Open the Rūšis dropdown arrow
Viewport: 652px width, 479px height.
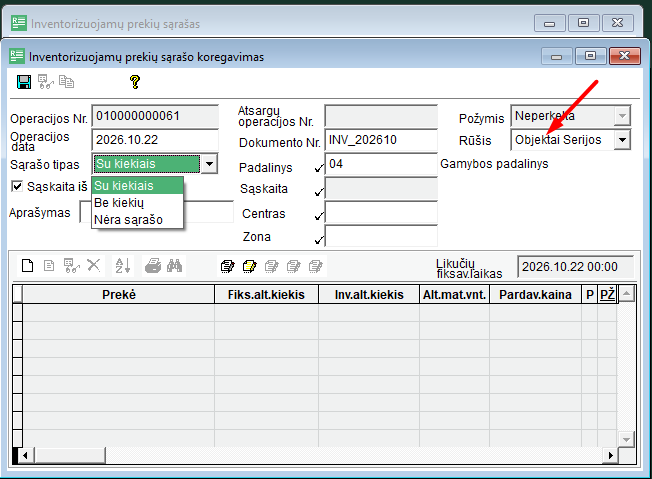click(x=622, y=140)
